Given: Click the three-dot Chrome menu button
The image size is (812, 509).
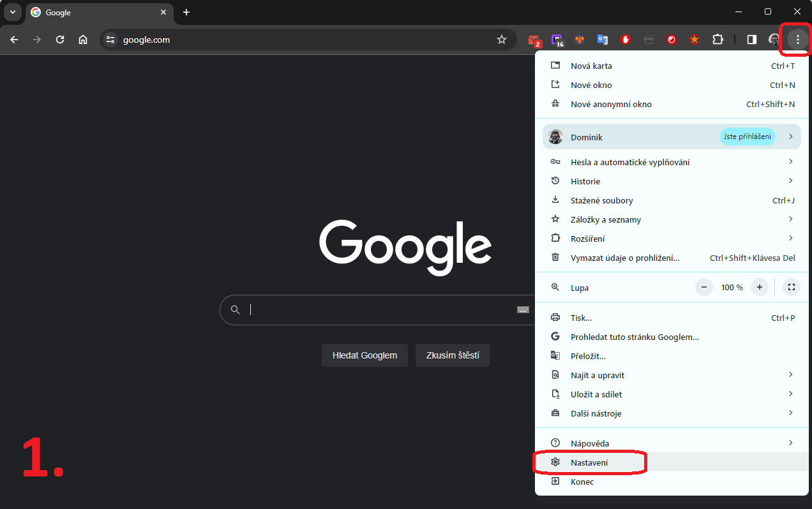Looking at the screenshot, I should tap(797, 40).
